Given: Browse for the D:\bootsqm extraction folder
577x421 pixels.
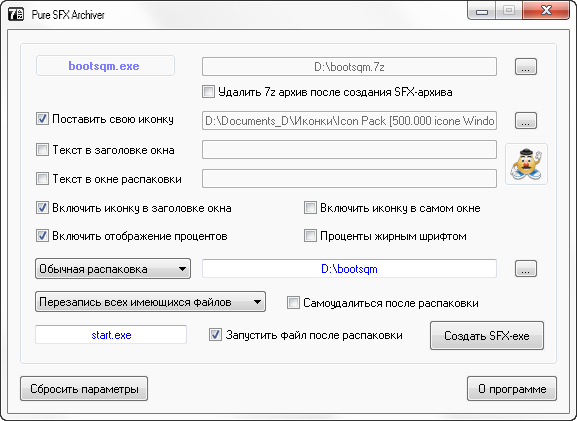Looking at the screenshot, I should pos(525,269).
